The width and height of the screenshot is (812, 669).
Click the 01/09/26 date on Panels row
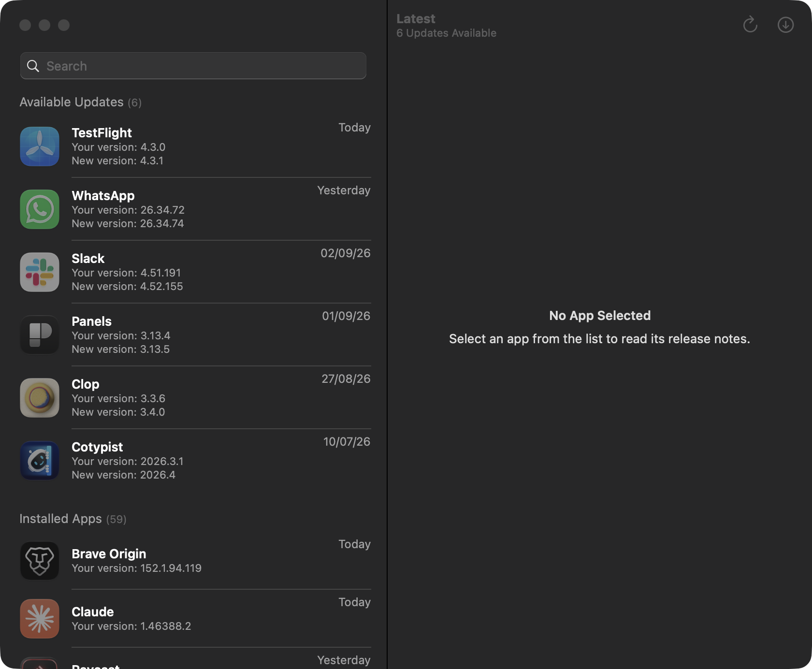346,316
